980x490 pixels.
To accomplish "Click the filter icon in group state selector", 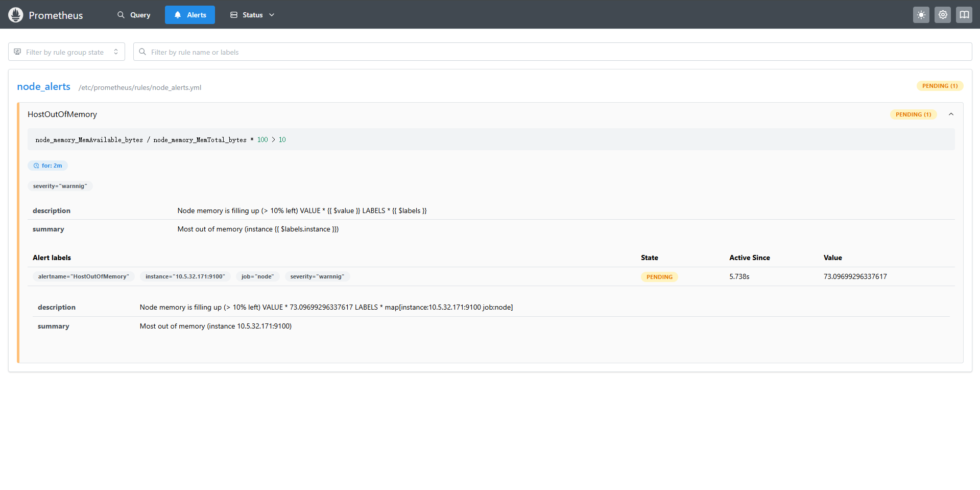I will (x=17, y=52).
